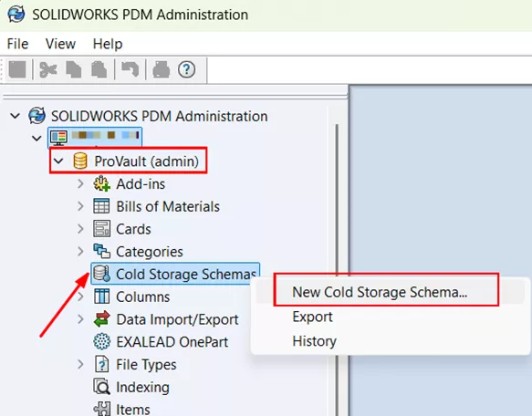The image size is (532, 416).
Task: Select the blurred server name tree label
Action: click(105, 136)
